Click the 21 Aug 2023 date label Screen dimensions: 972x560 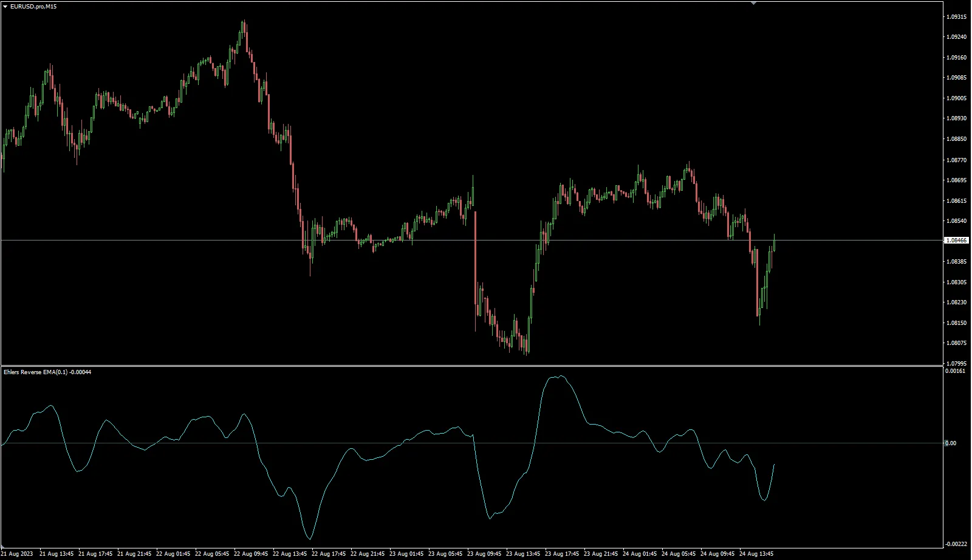17,554
